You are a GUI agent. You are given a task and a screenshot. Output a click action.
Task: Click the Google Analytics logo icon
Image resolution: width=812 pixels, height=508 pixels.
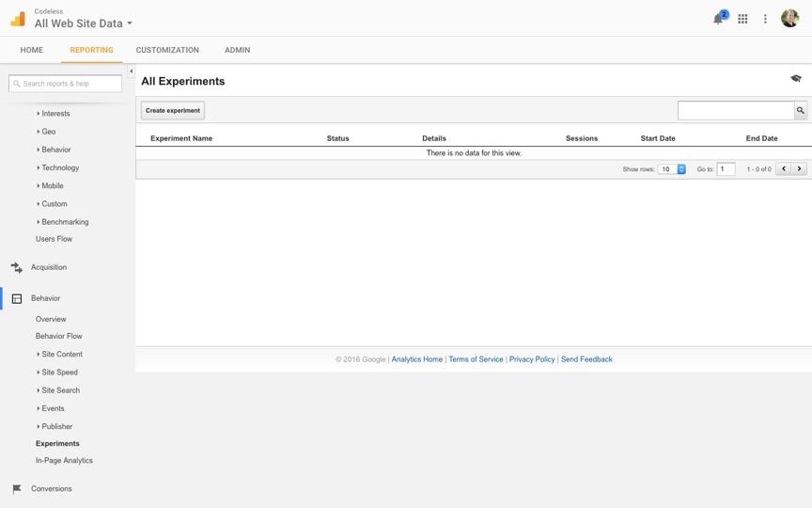click(x=18, y=19)
